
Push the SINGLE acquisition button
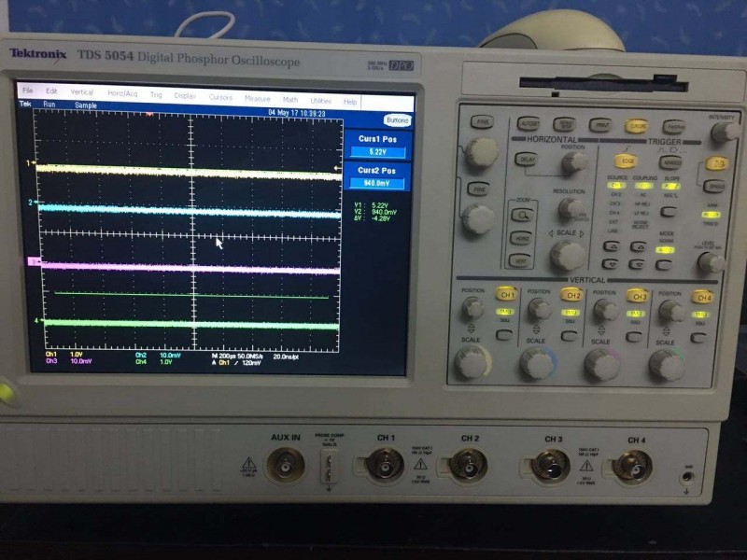click(x=714, y=187)
